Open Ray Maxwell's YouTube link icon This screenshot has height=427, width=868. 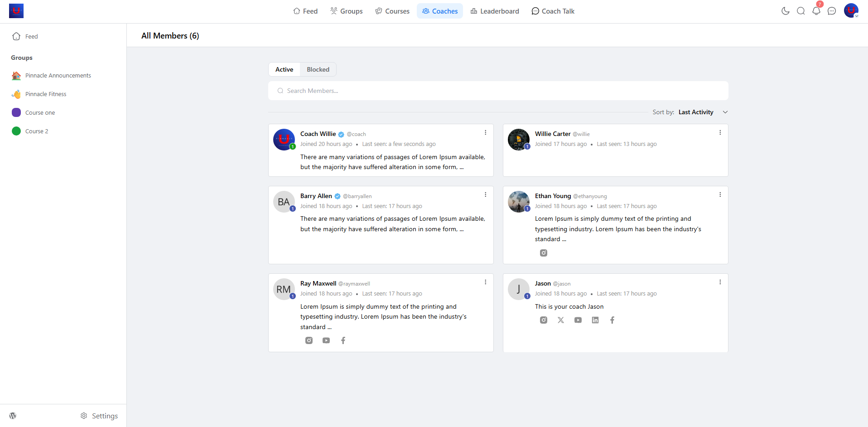click(326, 340)
